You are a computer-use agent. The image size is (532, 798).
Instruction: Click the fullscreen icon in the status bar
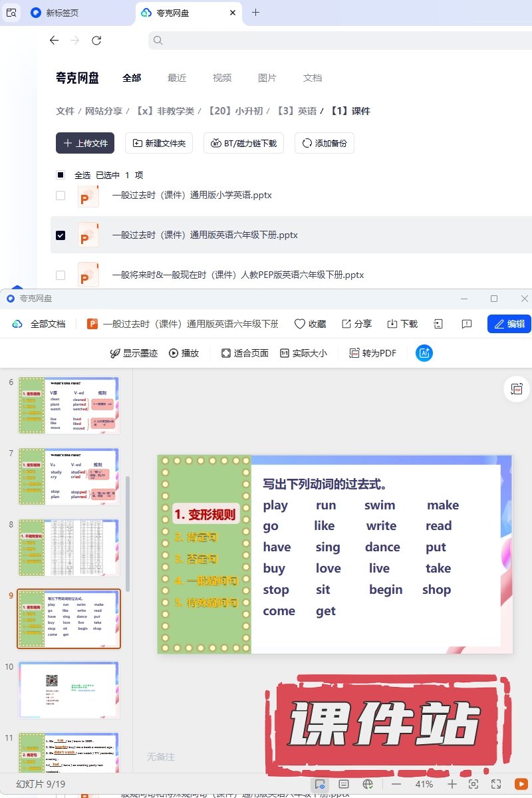[x=496, y=784]
